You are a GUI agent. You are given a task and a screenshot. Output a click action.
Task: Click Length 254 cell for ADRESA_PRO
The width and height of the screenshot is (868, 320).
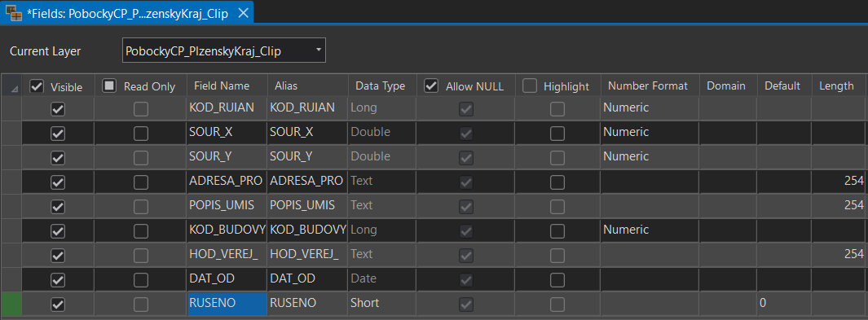pyautogui.click(x=839, y=181)
